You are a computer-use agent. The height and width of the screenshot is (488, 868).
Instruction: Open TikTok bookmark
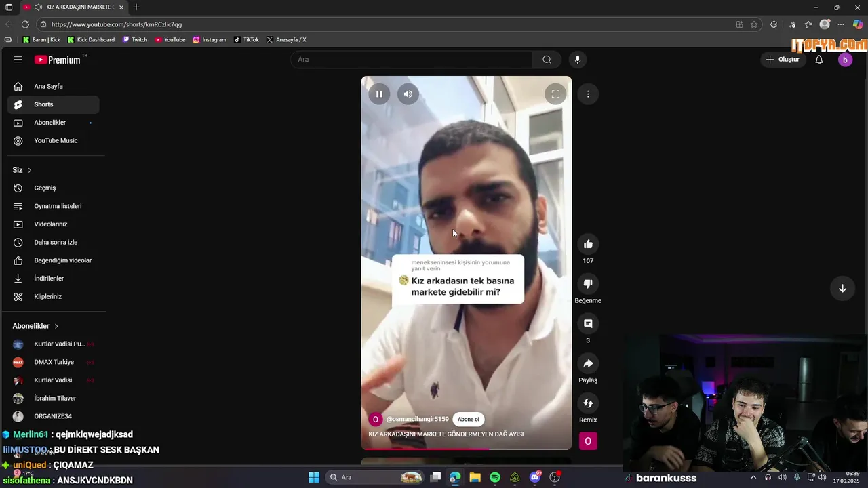click(246, 40)
